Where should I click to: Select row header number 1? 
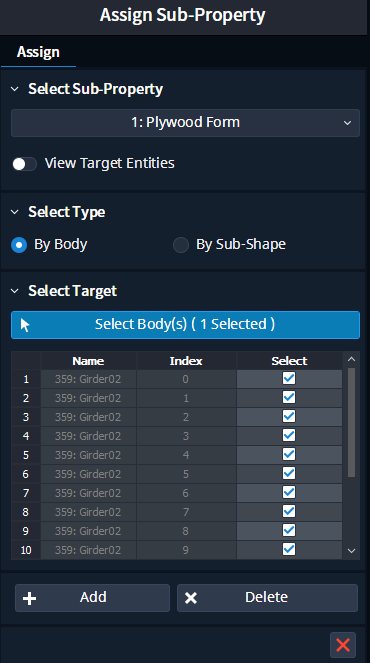[26, 379]
